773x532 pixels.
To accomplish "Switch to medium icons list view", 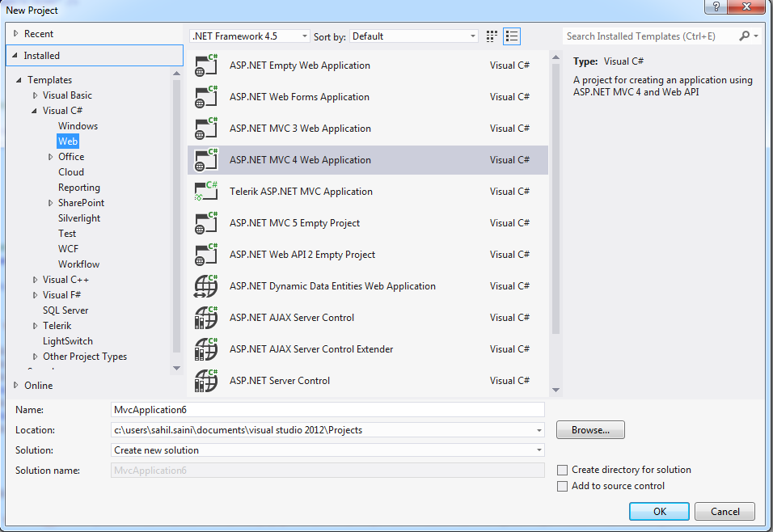I will tap(512, 36).
